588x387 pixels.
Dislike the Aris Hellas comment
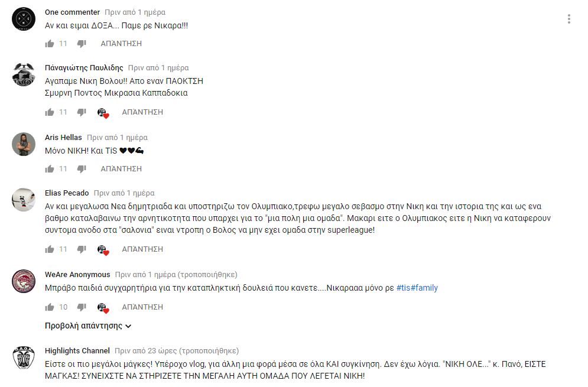(82, 169)
